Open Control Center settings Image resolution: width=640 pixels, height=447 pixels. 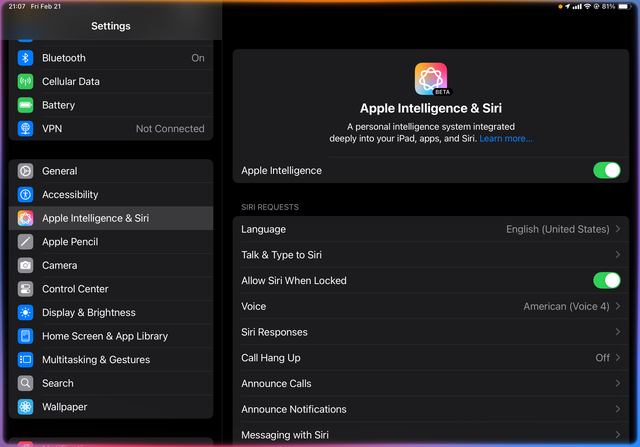tap(111, 289)
